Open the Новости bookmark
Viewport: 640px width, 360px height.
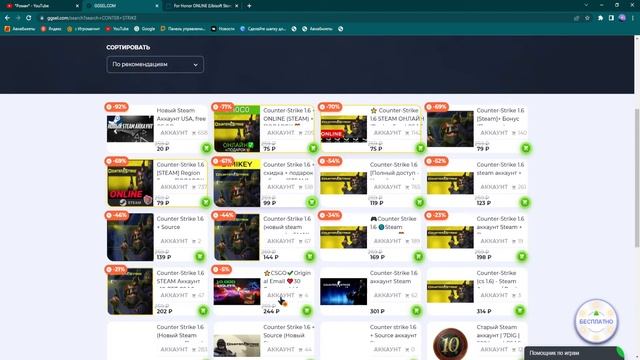[223, 29]
